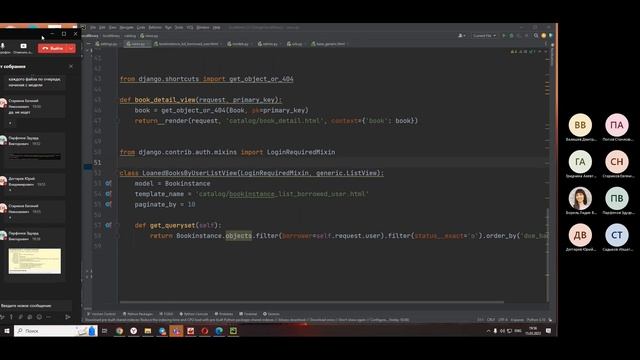Image resolution: width=640 pixels, height=360 pixels.
Task: Click the UTF-8 encoding in status bar
Action: pos(503,320)
